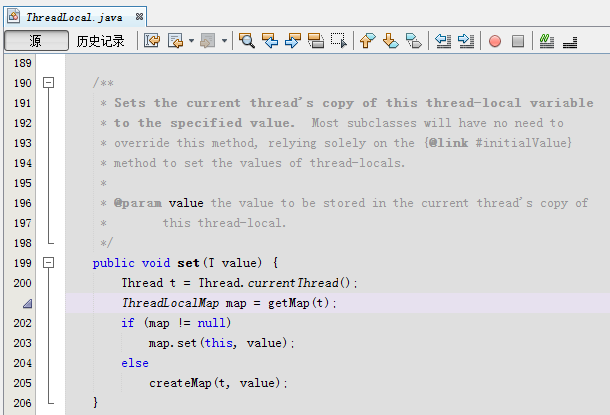
Task: Click 'map.set' on line 203
Action: coord(173,343)
